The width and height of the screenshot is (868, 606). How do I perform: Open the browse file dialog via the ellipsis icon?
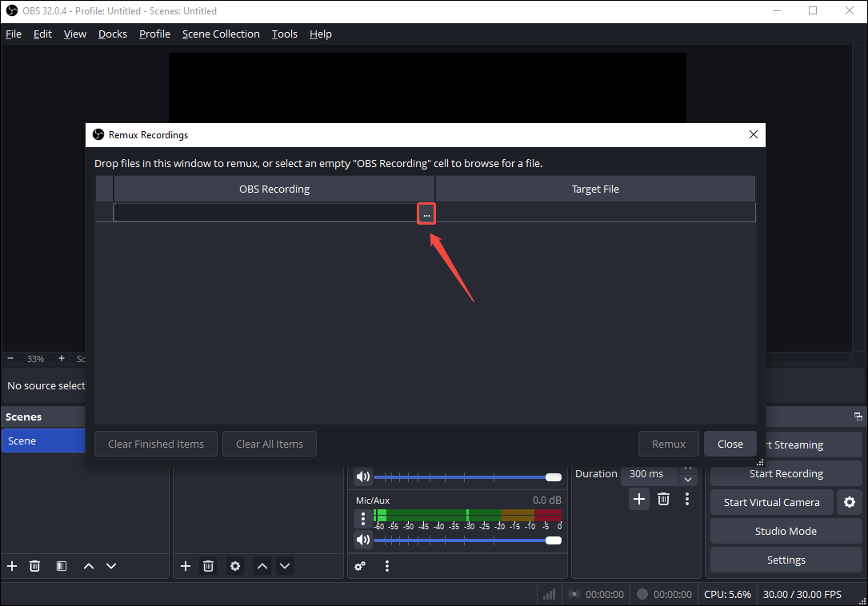point(426,213)
